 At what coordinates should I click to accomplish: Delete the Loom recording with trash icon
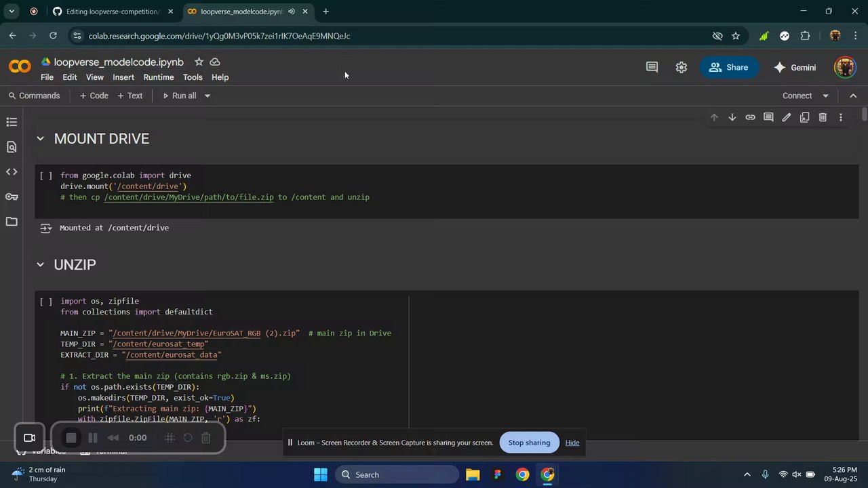pyautogui.click(x=206, y=438)
